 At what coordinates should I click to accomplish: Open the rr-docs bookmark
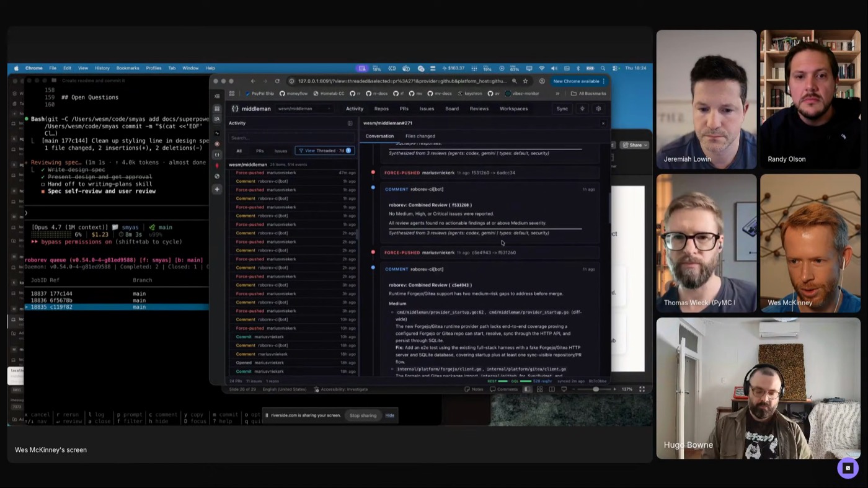pyautogui.click(x=378, y=94)
